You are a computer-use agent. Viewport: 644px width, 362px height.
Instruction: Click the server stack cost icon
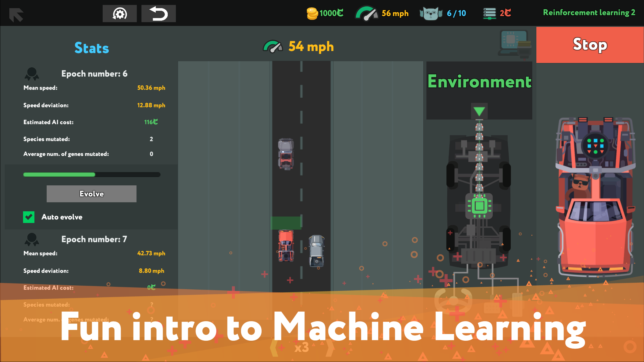489,13
